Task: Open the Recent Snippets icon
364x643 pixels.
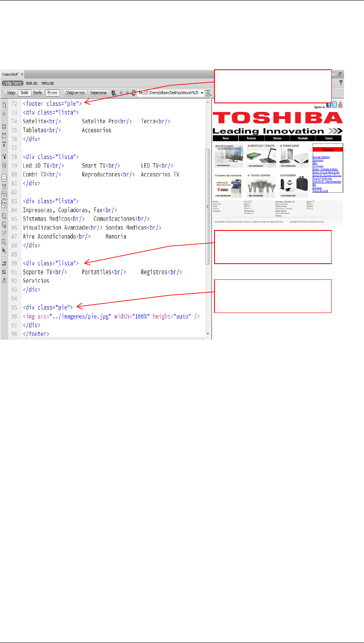Action: [x=4, y=242]
